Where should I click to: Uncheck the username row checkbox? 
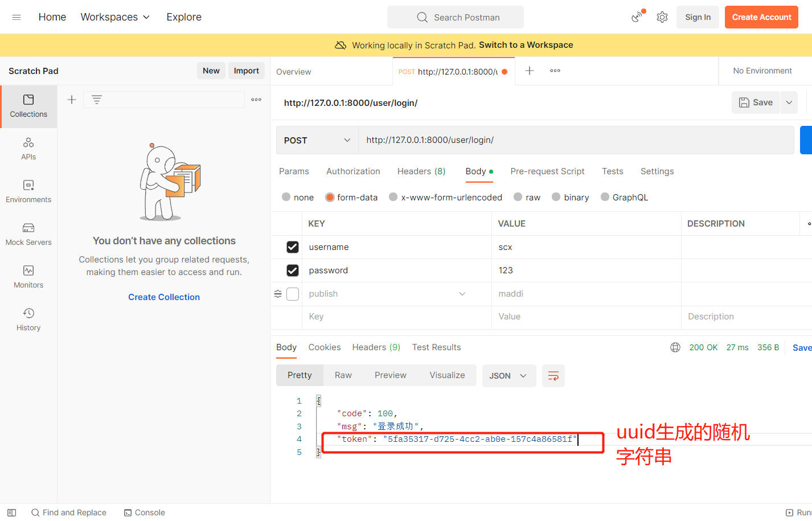pyautogui.click(x=293, y=247)
